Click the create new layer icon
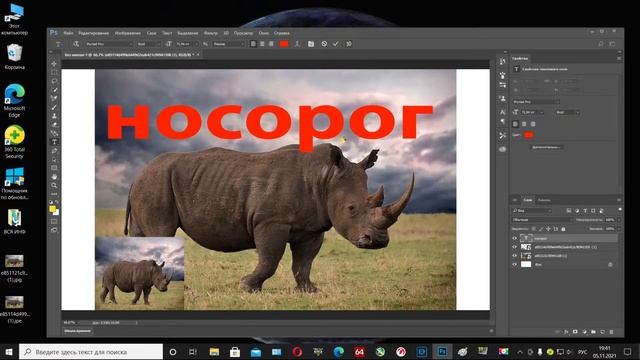 [x=602, y=332]
